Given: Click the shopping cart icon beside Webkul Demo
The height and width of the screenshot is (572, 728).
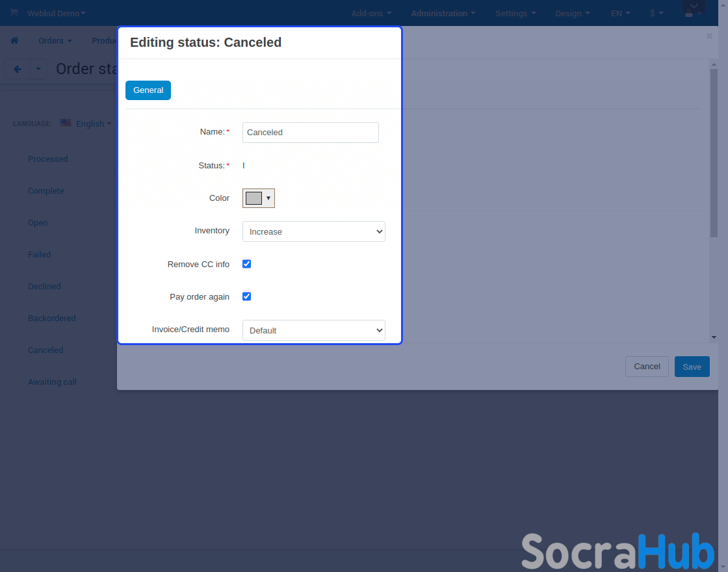Looking at the screenshot, I should (x=14, y=13).
